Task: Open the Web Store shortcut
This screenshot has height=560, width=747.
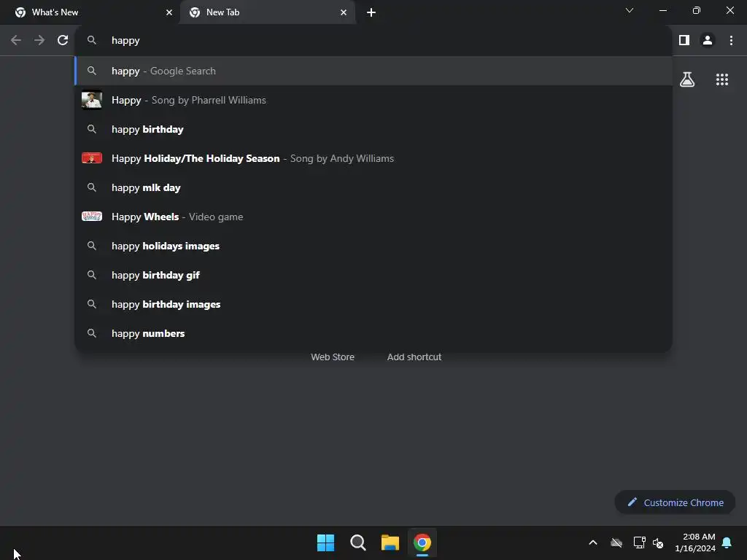Action: 333,357
